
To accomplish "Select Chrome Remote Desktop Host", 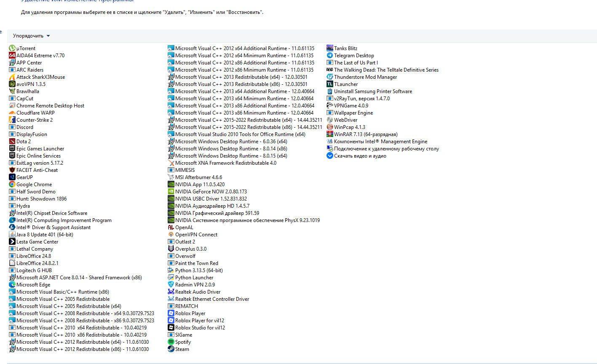I will click(47, 106).
